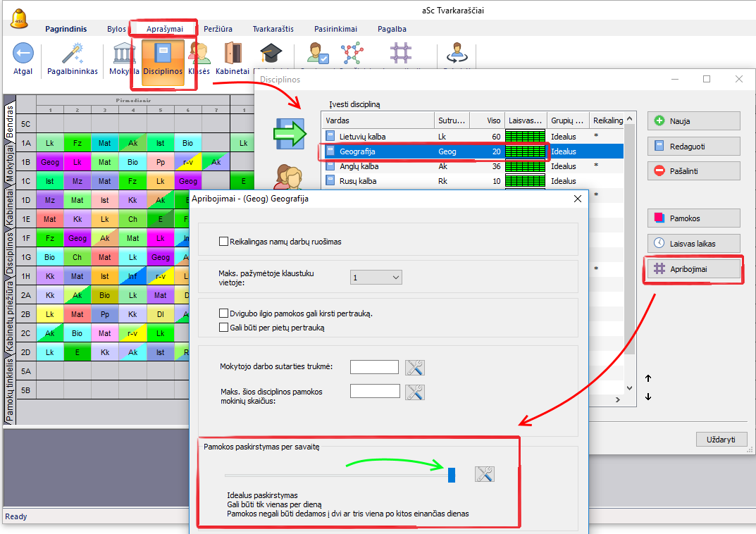Click the Apribojimai button

tap(694, 268)
